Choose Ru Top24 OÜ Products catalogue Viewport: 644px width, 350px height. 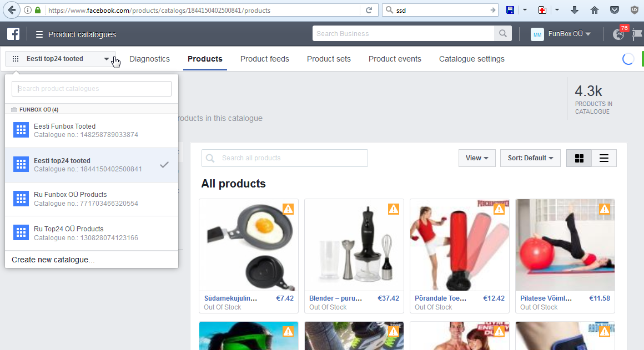(92, 233)
